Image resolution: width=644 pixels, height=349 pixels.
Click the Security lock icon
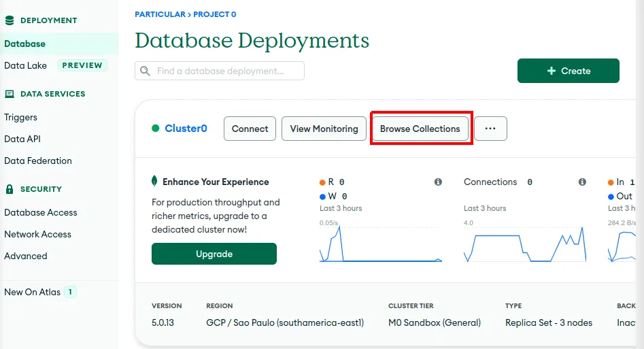click(10, 189)
